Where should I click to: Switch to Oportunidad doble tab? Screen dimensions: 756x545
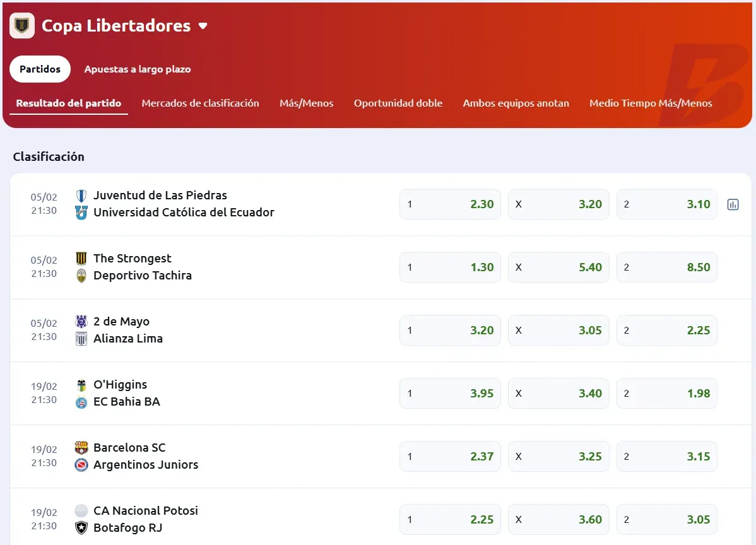click(x=398, y=103)
